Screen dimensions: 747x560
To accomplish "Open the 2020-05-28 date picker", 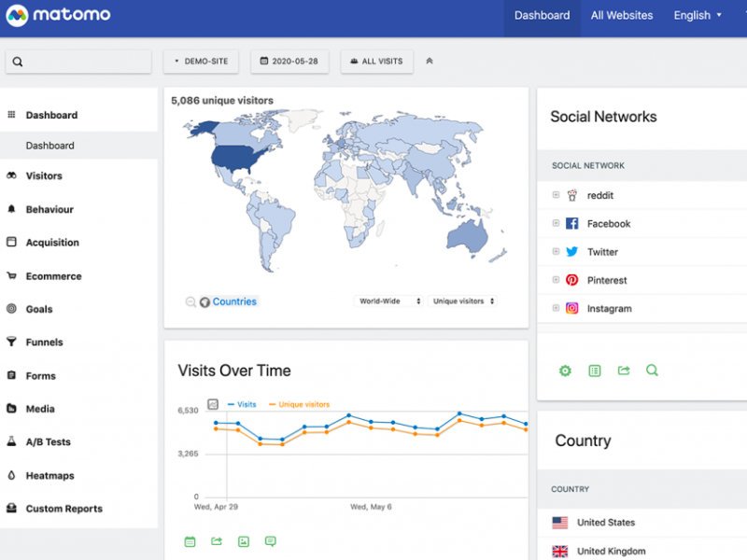I will pos(289,62).
